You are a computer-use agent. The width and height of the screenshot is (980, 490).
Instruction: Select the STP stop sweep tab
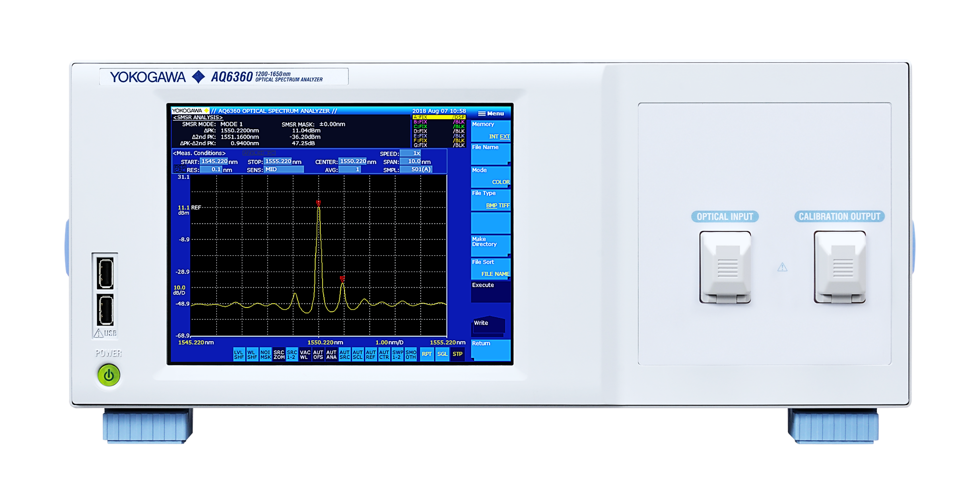tap(457, 354)
